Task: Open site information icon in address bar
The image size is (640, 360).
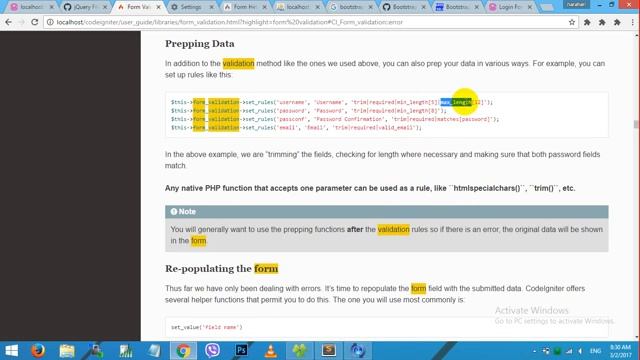Action: tap(50, 22)
